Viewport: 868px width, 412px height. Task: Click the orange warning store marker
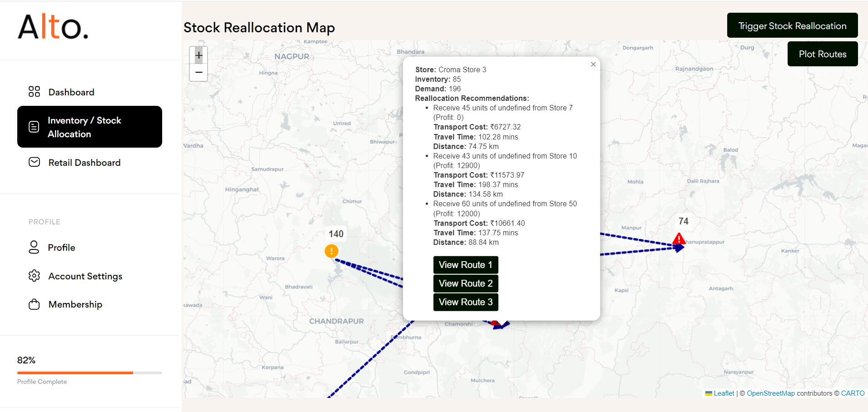[332, 251]
